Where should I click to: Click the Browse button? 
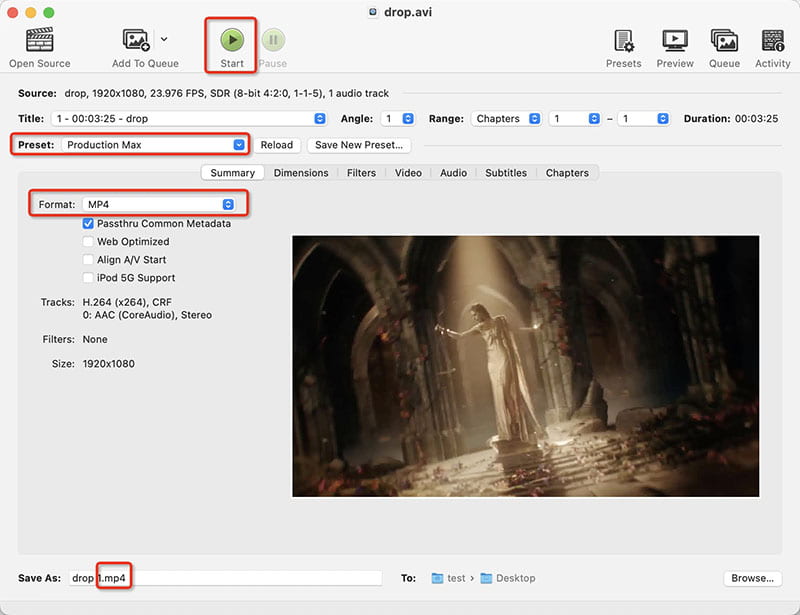(x=753, y=578)
